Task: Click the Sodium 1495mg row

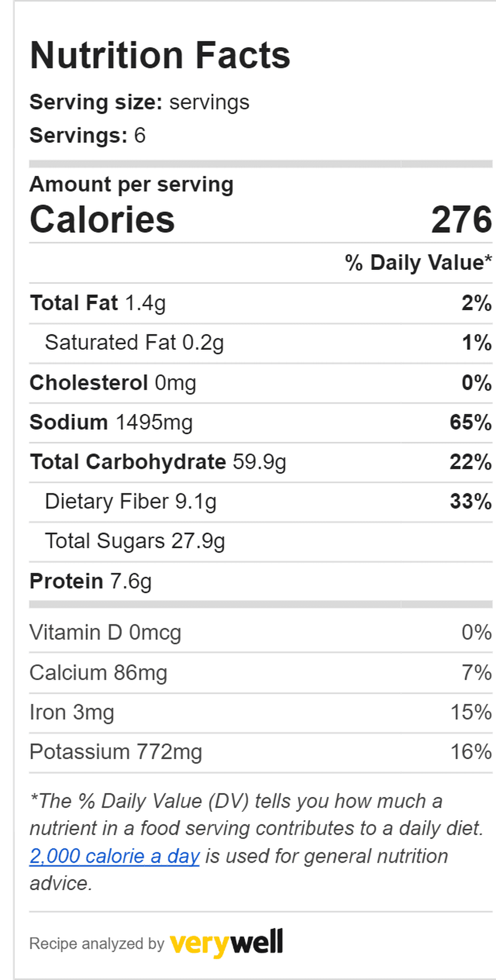Action: (261, 423)
